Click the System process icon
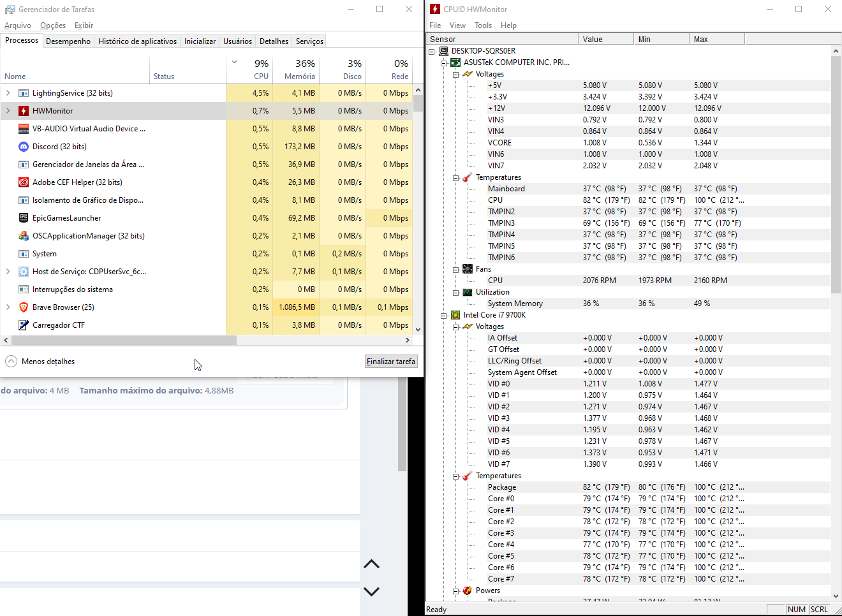The image size is (842, 616). click(24, 254)
